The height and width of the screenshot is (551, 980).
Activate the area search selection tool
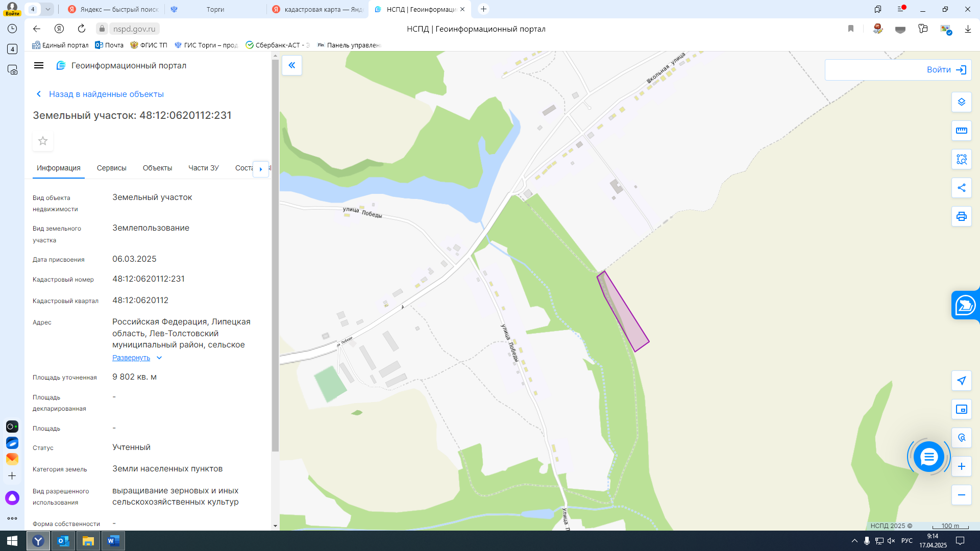(962, 159)
